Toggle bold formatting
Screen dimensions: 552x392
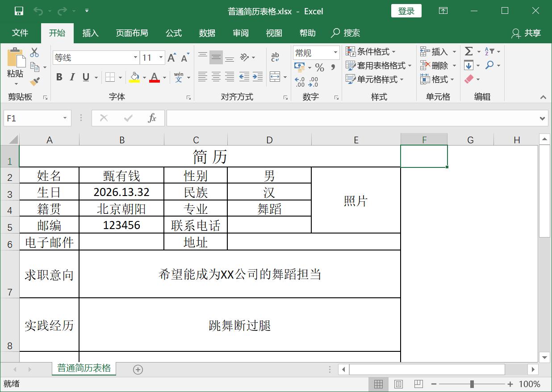[x=59, y=77]
